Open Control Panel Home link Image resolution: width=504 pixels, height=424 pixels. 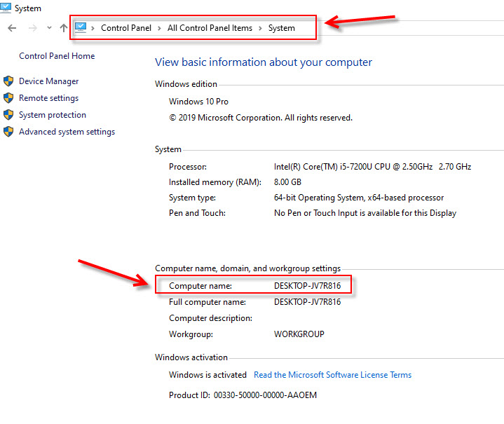[x=57, y=56]
